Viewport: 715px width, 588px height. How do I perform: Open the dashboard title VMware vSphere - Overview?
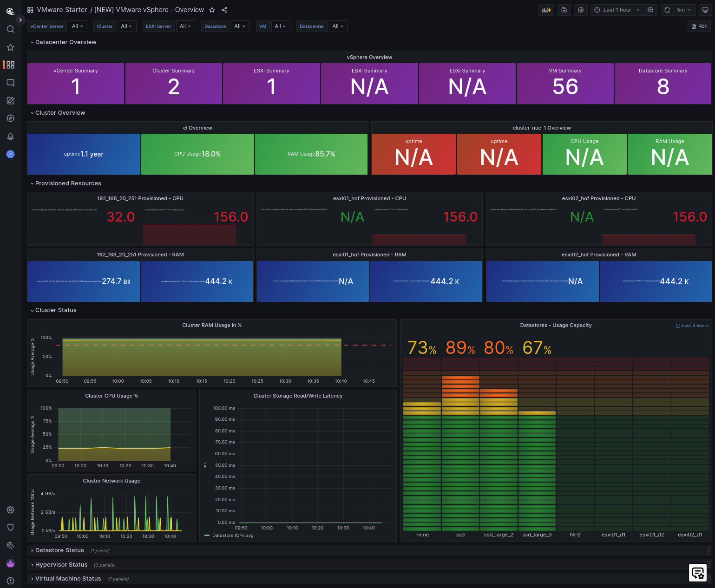(149, 10)
